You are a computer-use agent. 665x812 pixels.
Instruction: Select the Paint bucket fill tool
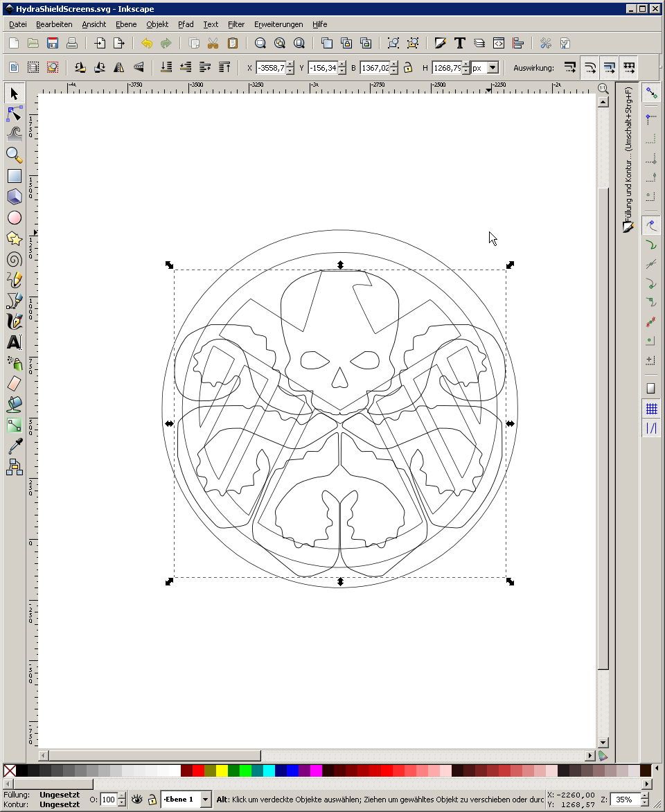coord(14,405)
